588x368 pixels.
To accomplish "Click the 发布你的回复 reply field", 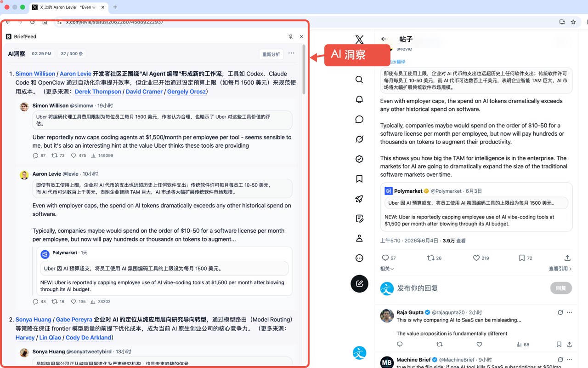I will pyautogui.click(x=471, y=288).
